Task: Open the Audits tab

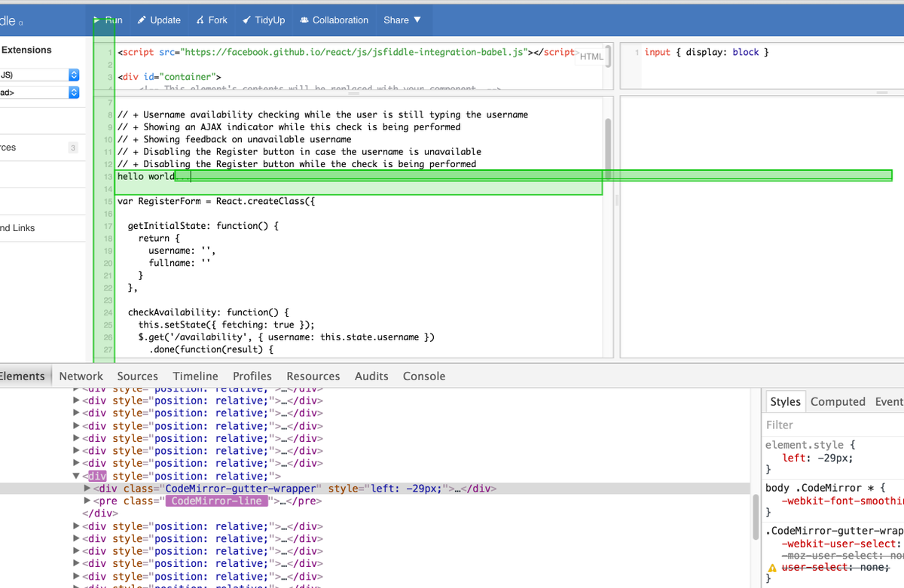Action: click(x=371, y=376)
